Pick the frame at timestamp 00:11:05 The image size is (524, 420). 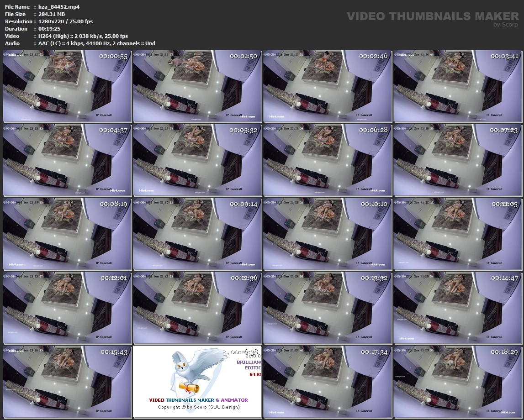457,234
